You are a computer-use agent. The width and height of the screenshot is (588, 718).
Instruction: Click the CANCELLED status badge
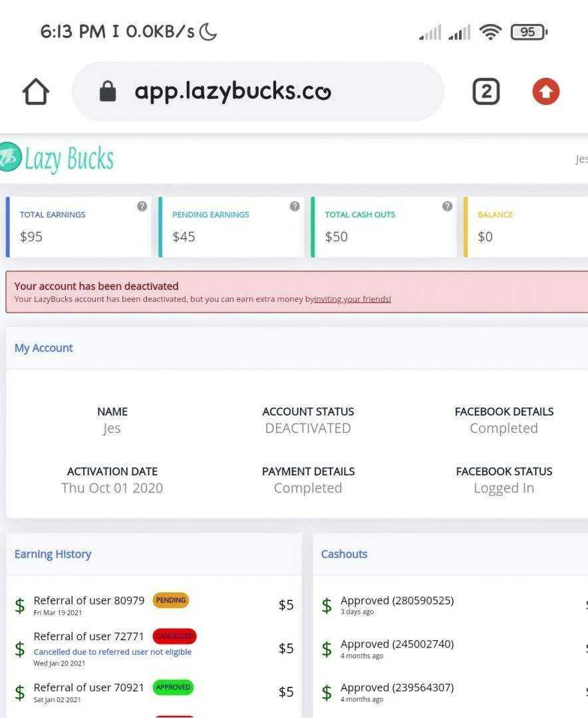coord(175,636)
